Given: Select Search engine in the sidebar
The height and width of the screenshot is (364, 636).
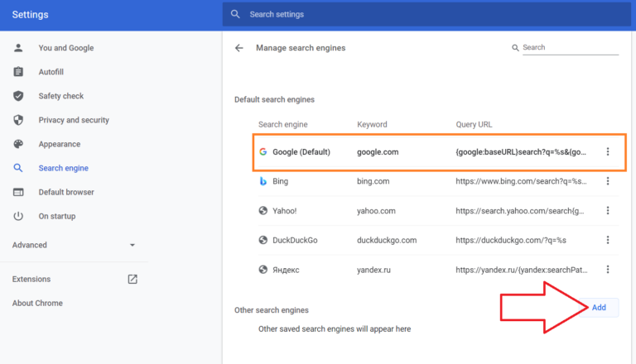Looking at the screenshot, I should coord(63,168).
